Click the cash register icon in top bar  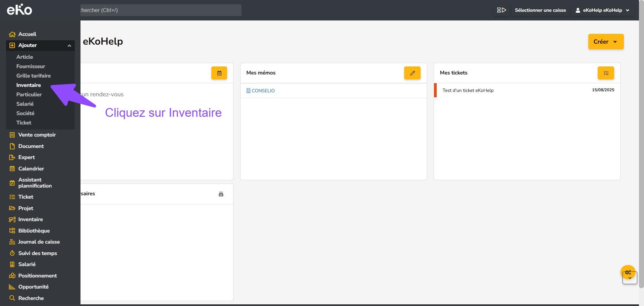tap(501, 10)
